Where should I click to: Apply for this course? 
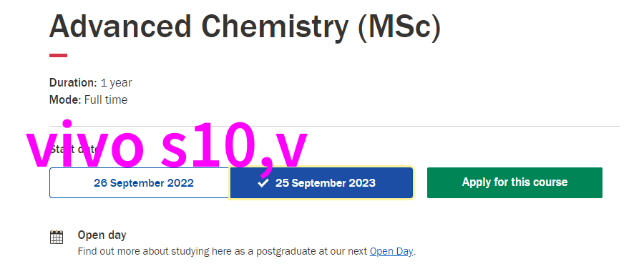point(514,183)
